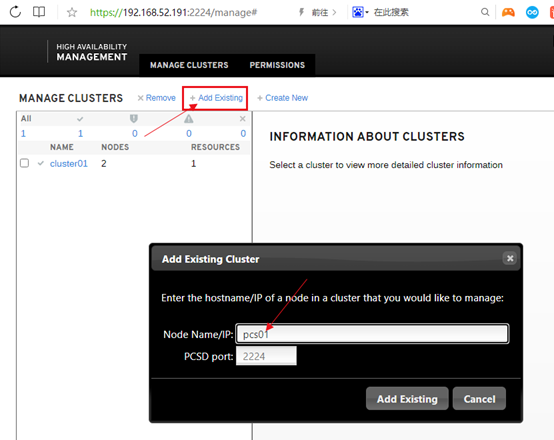This screenshot has height=440, width=554.
Task: Cancel the Add Existing Cluster dialog
Action: pos(479,399)
